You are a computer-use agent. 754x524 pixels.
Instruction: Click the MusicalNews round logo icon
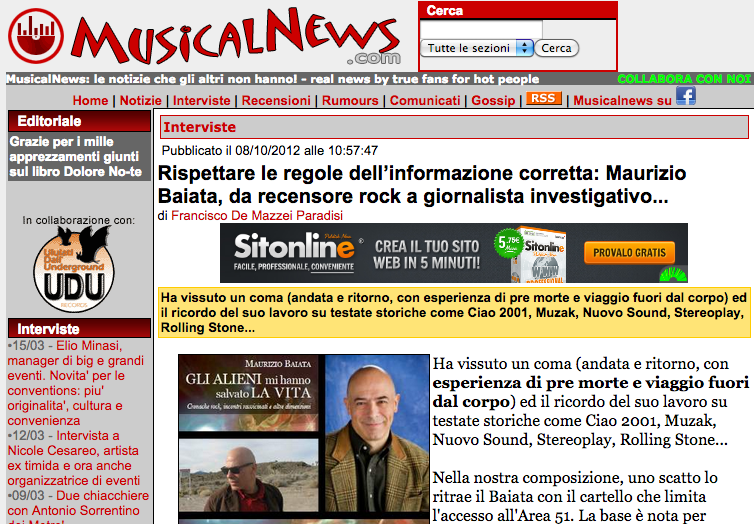click(36, 37)
